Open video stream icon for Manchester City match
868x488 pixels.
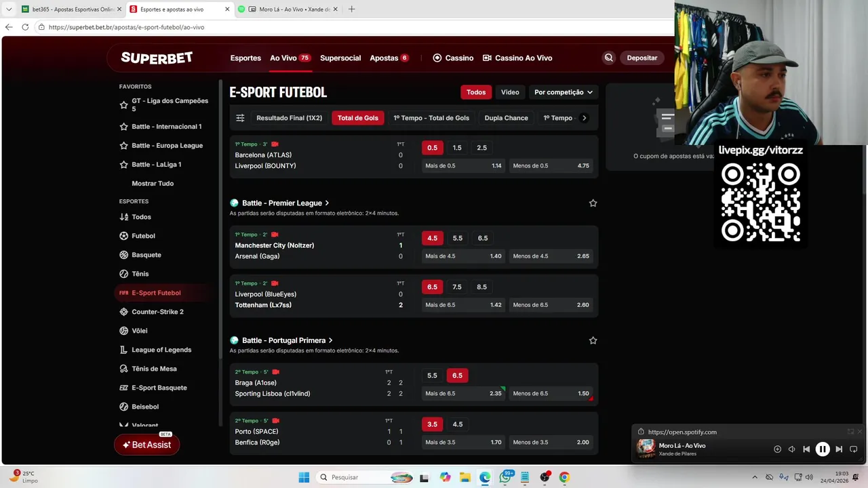pyautogui.click(x=275, y=235)
